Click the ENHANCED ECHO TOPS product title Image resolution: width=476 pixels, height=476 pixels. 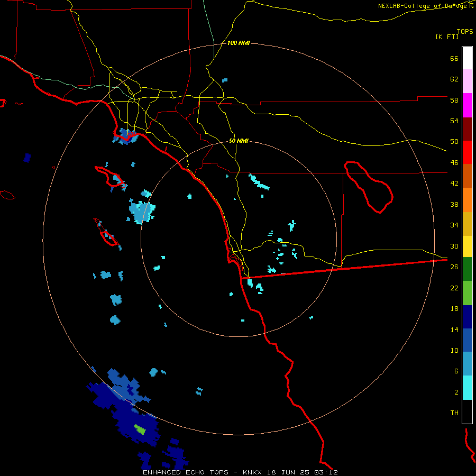[x=186, y=472]
